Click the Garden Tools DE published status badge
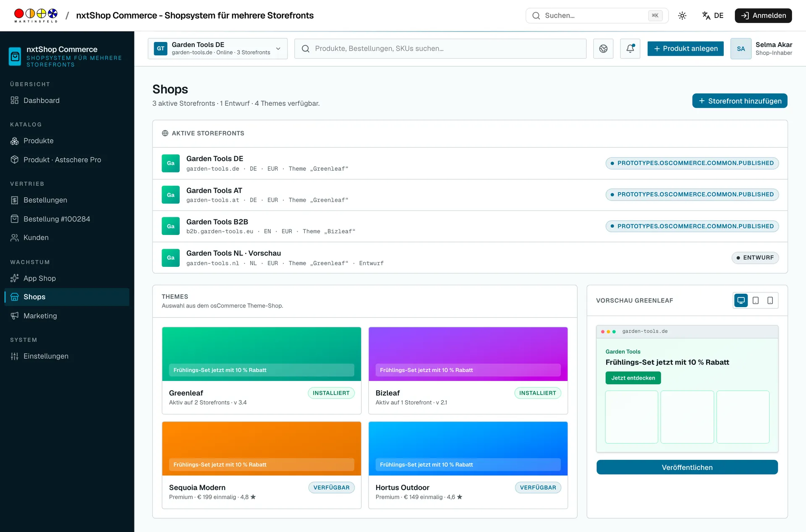 coord(692,163)
